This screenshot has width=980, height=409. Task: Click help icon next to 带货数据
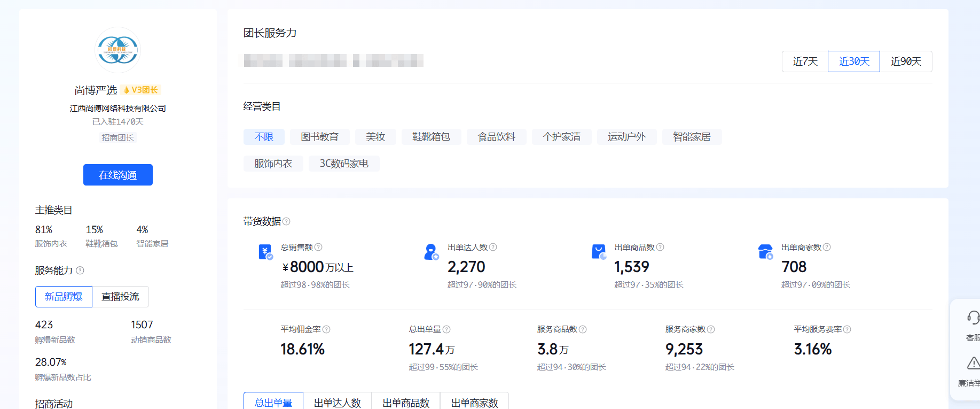point(286,221)
